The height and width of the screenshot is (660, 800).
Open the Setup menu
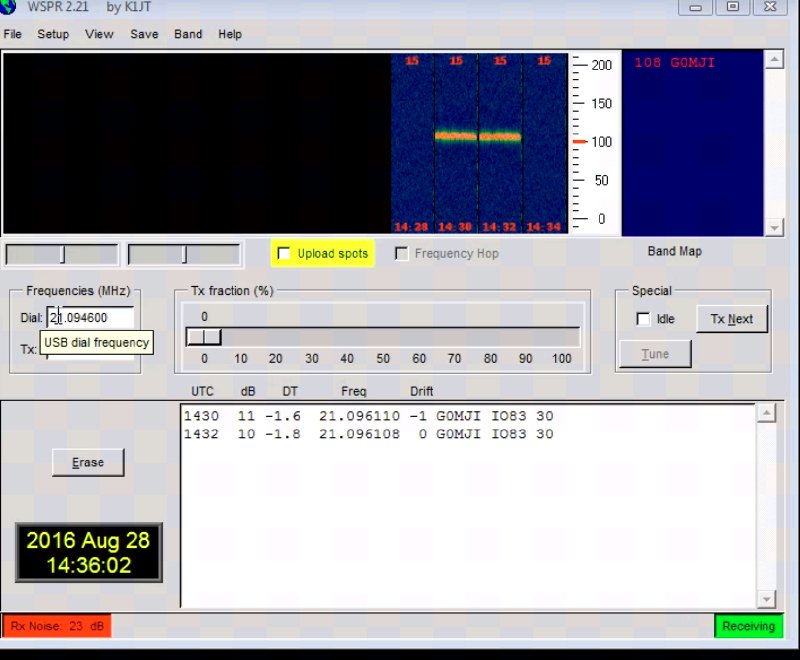coord(53,34)
